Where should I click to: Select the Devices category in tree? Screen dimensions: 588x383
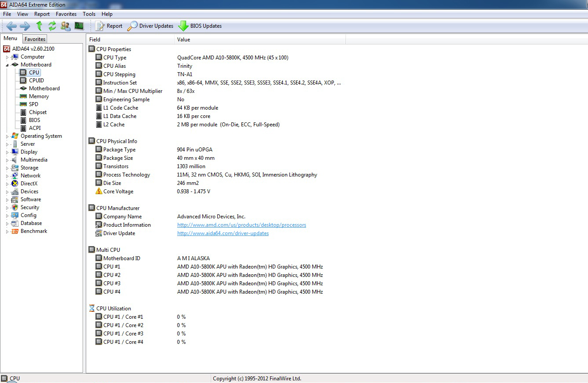coord(25,191)
